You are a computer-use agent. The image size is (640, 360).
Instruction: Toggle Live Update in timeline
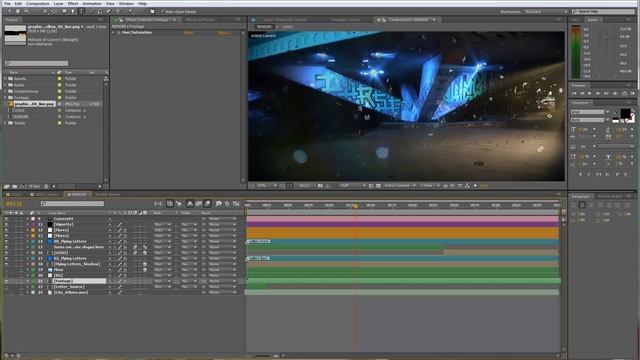pos(169,203)
